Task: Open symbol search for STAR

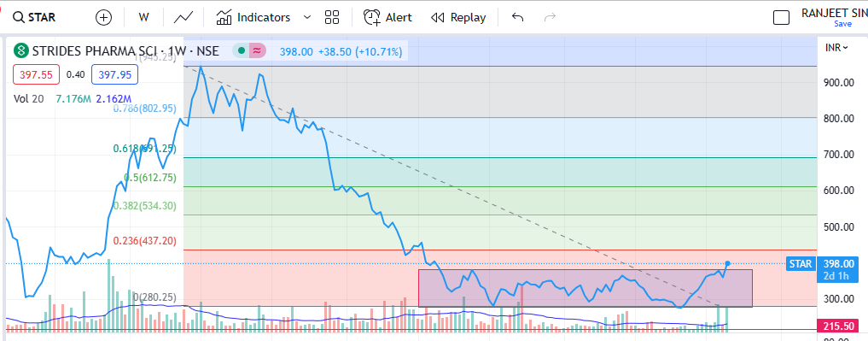Action: click(34, 18)
